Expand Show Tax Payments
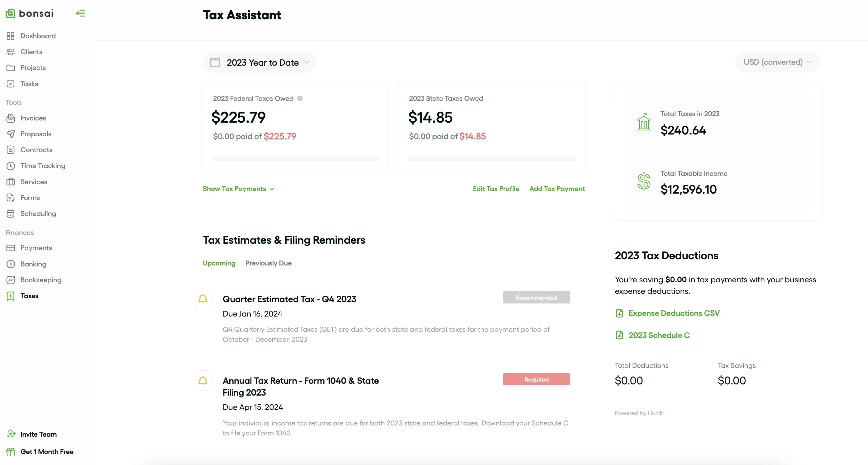This screenshot has height=465, width=868. point(239,189)
